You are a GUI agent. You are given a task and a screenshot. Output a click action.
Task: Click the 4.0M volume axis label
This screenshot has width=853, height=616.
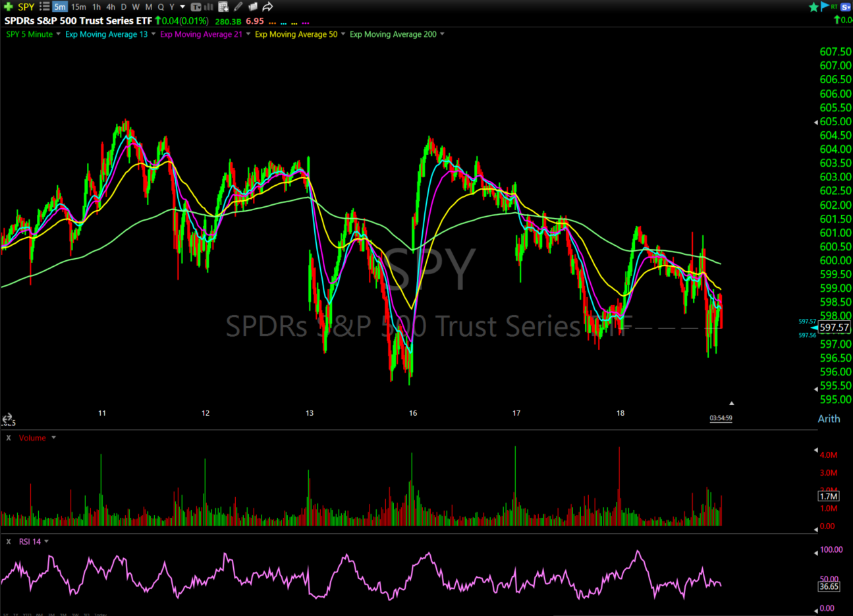[x=829, y=455]
